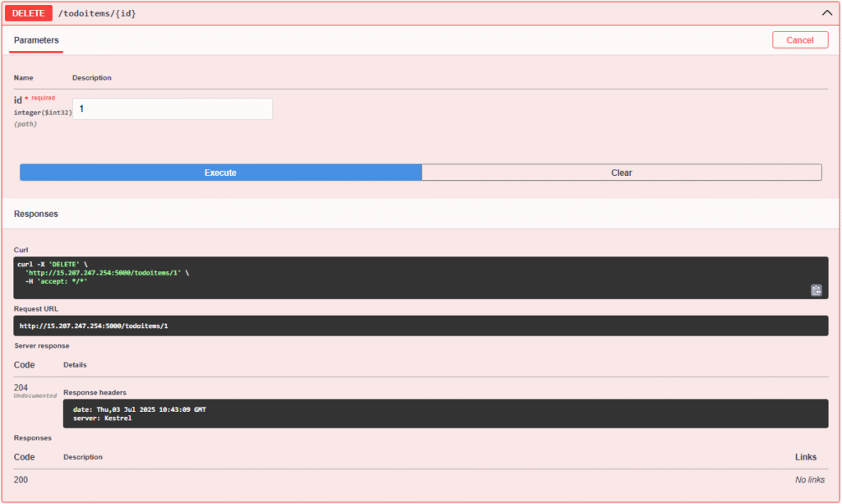Execute the DELETE request
The width and height of the screenshot is (842, 504).
[220, 173]
